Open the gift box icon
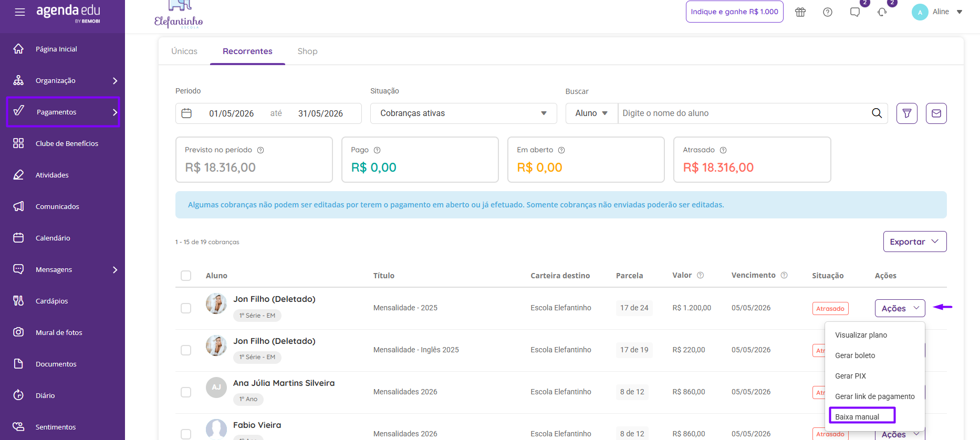The width and height of the screenshot is (980, 440). pos(800,12)
